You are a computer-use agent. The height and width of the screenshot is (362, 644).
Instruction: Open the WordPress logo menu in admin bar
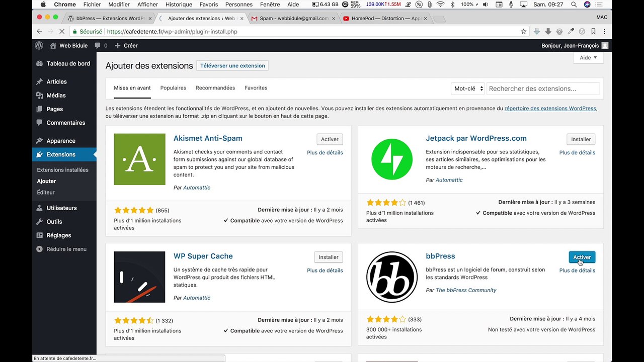pyautogui.click(x=39, y=45)
